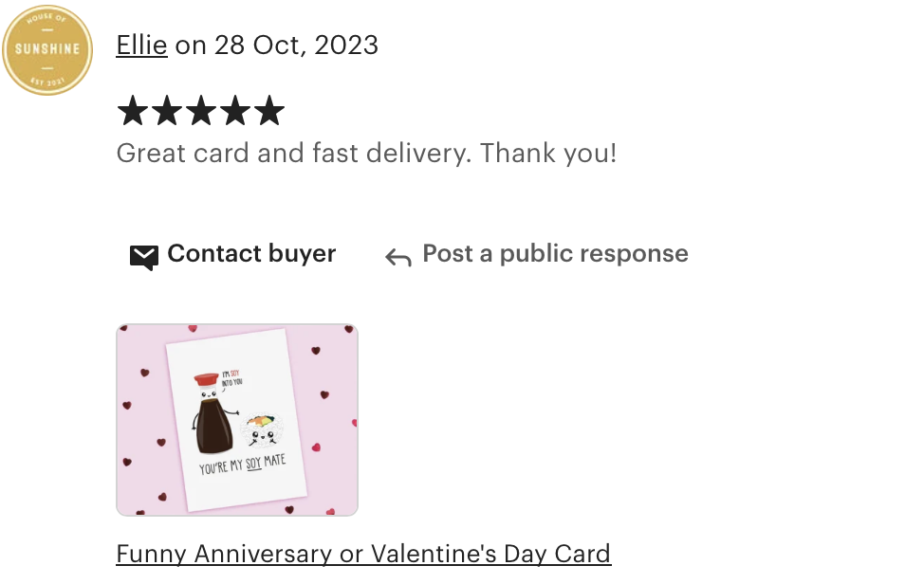Image resolution: width=924 pixels, height=584 pixels.
Task: Click the fourth rating star
Action: click(235, 110)
